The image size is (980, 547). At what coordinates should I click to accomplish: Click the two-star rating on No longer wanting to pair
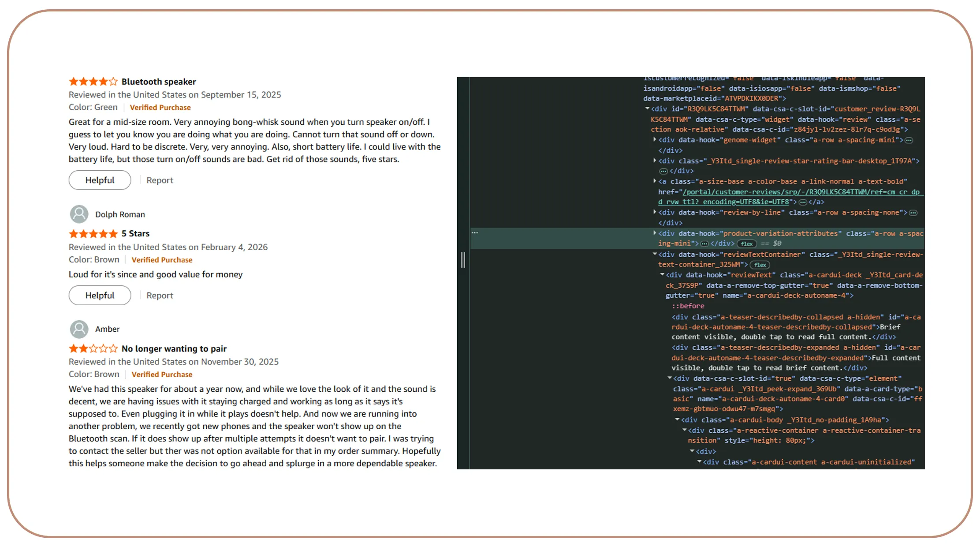[x=93, y=348]
